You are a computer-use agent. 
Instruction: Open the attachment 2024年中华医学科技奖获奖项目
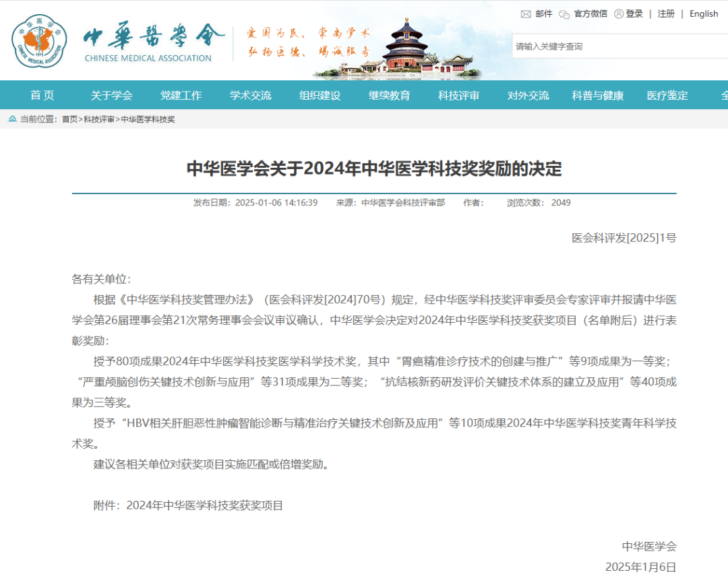(205, 505)
